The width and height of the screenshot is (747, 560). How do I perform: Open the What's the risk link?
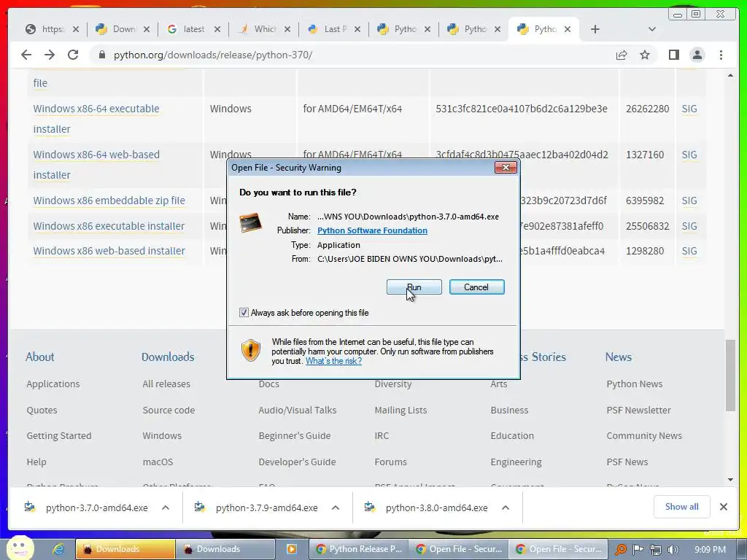coord(333,361)
